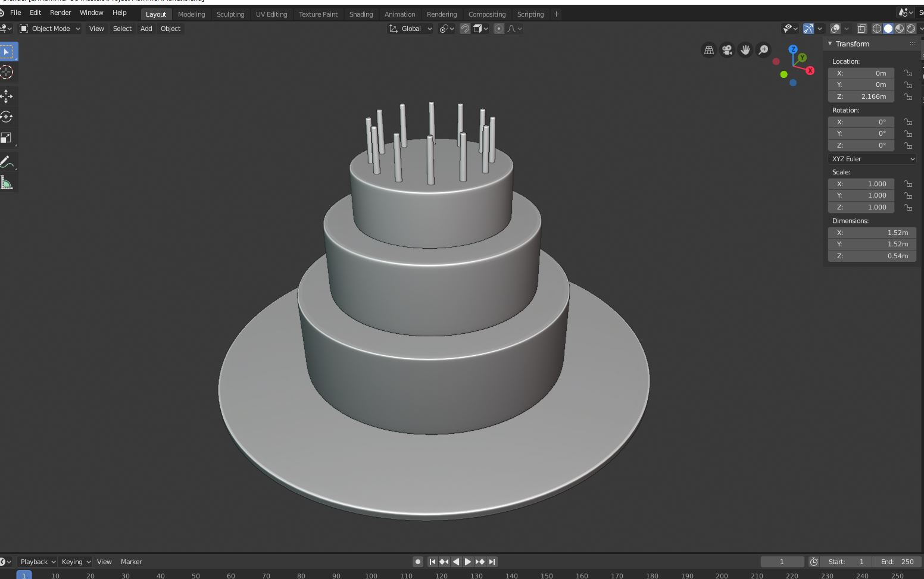
Task: Click the current frame number field in timeline
Action: click(x=782, y=561)
